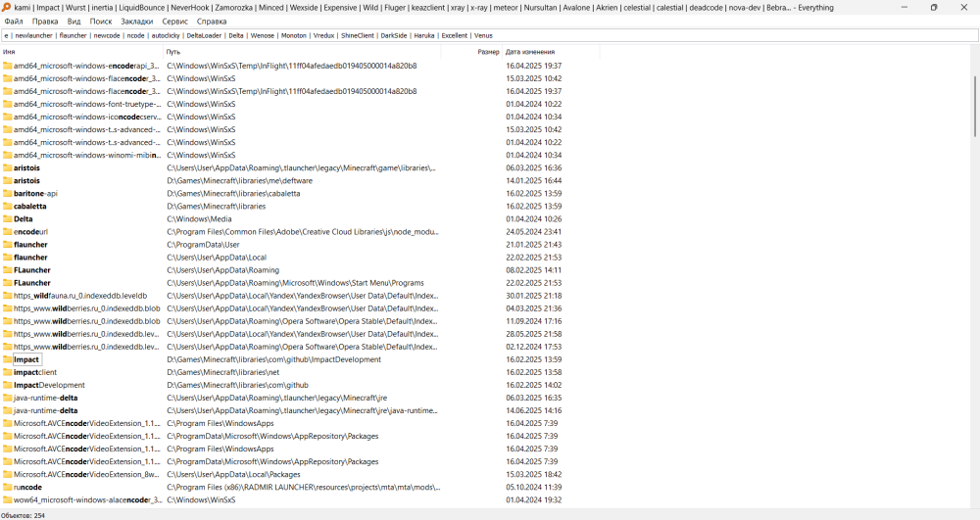Click the folder icon of ImpactDevelopment
The width and height of the screenshot is (980, 520).
pos(8,385)
